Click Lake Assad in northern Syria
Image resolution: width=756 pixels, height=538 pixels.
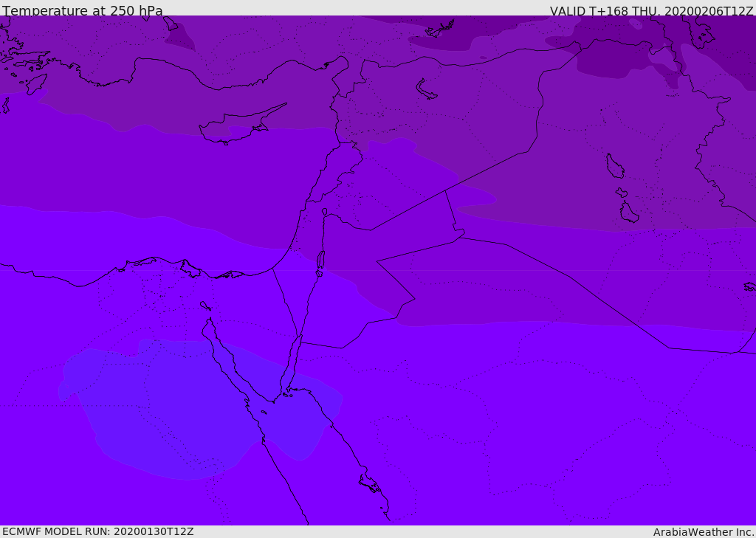427,90
